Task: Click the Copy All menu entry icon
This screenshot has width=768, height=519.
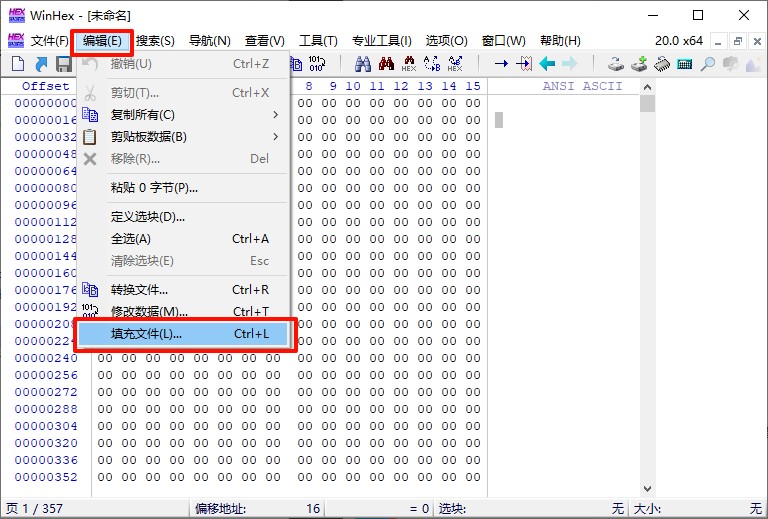Action: pos(90,115)
